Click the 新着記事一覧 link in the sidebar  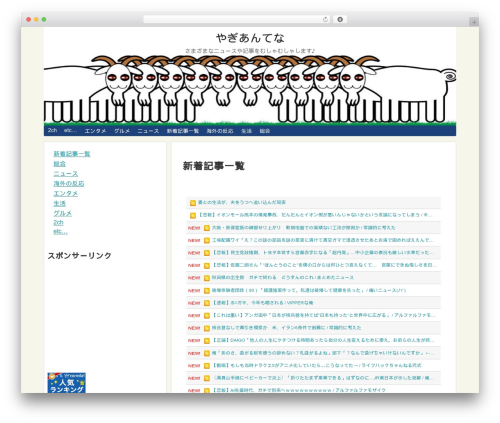coord(72,154)
